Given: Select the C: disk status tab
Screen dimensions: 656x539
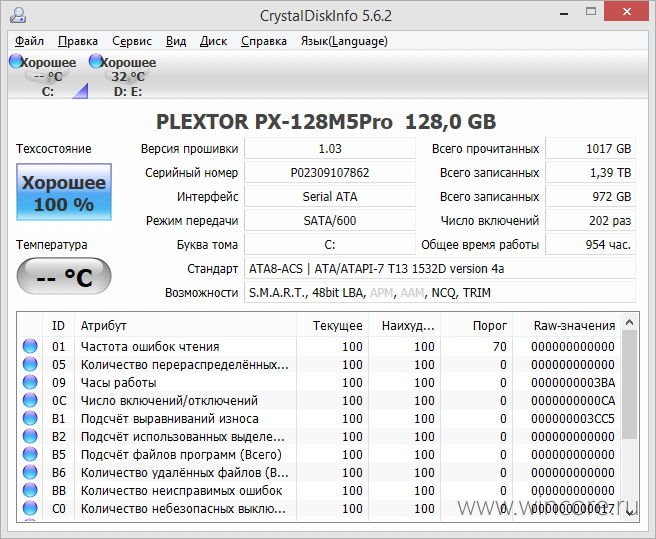Looking at the screenshot, I should 48,77.
